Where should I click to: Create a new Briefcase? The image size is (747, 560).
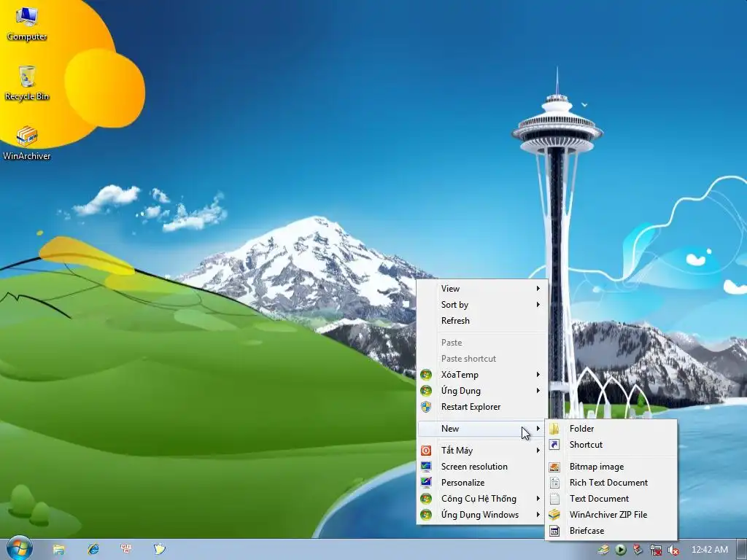(611, 531)
